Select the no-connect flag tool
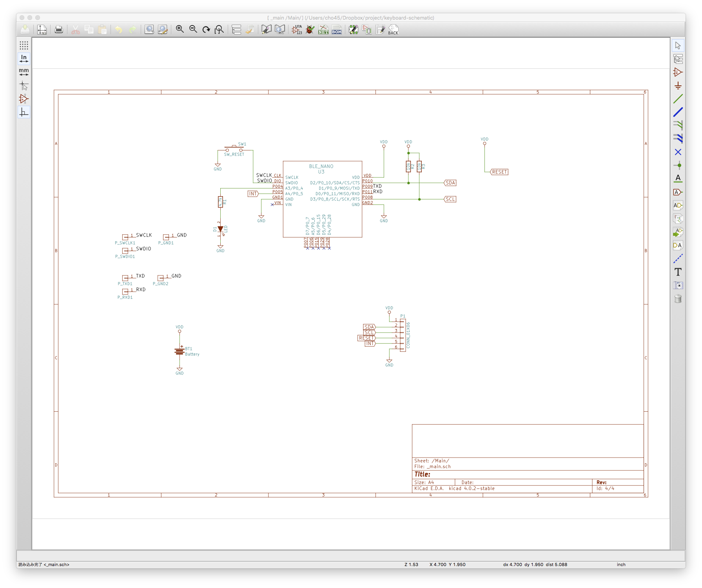Viewport: 702px width, 588px height. point(678,152)
